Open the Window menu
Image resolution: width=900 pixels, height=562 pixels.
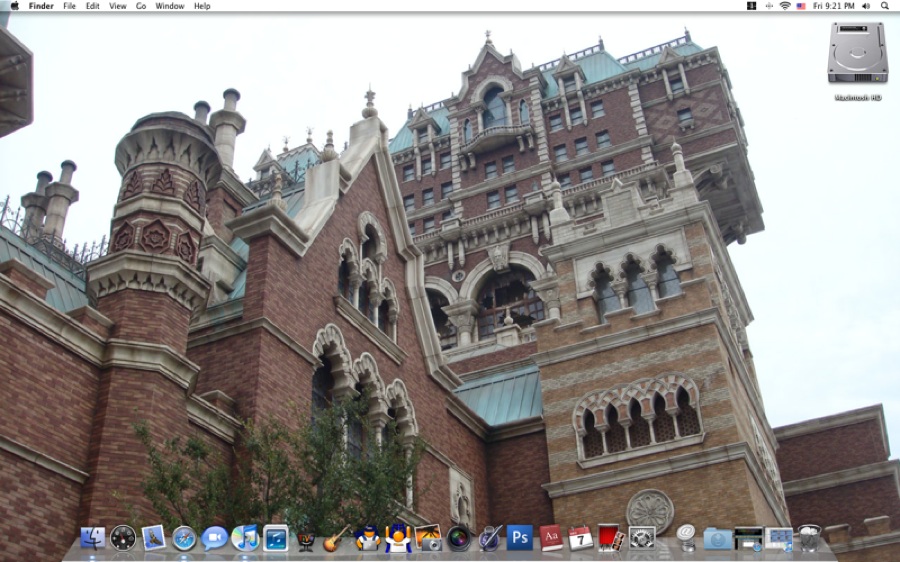(170, 6)
